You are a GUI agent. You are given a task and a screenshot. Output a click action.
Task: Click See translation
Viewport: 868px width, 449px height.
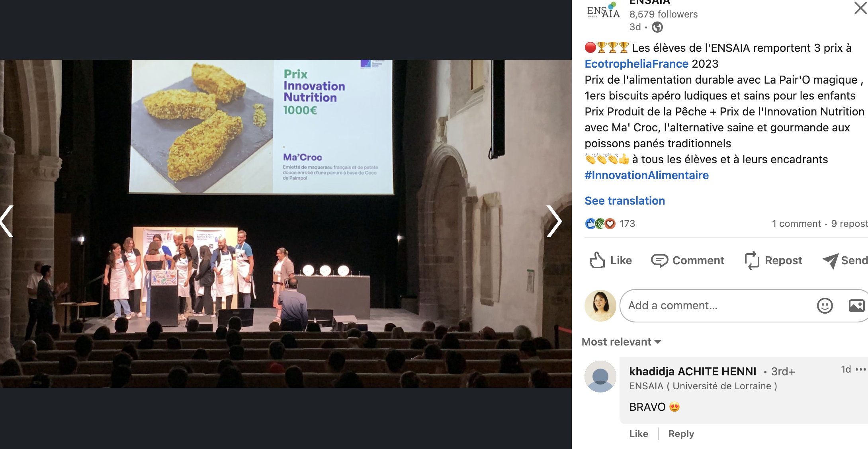[625, 201]
